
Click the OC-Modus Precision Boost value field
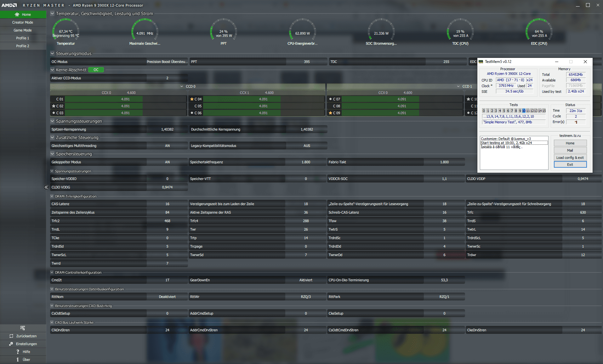coord(167,62)
